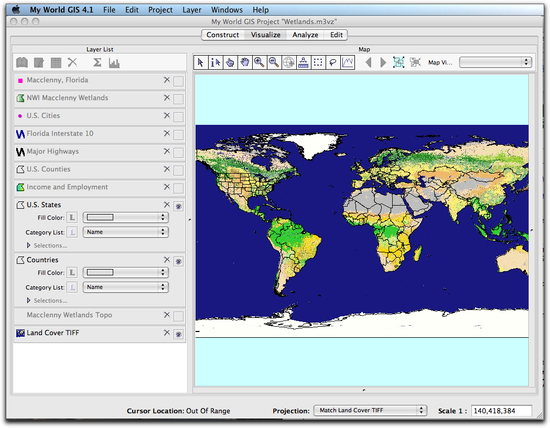The height and width of the screenshot is (428, 550).
Task: Hide the Land Cover TIFF layer
Action: pos(178,334)
